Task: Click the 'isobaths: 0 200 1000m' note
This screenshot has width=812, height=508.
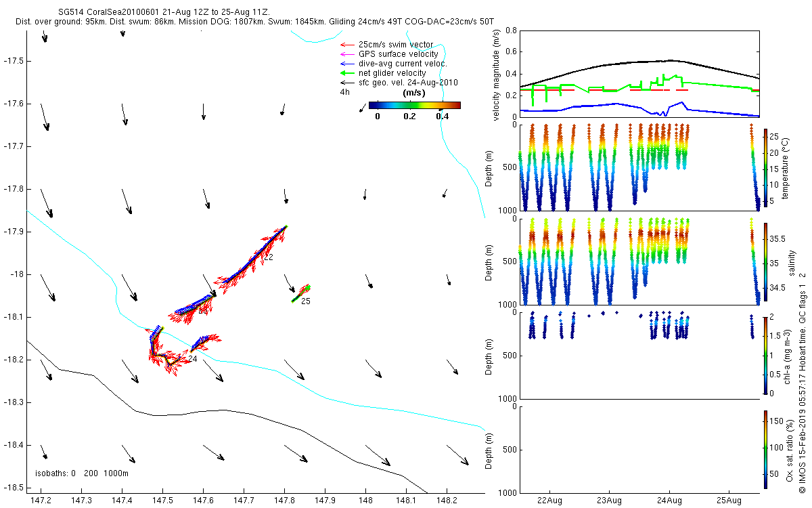Action: tap(81, 473)
